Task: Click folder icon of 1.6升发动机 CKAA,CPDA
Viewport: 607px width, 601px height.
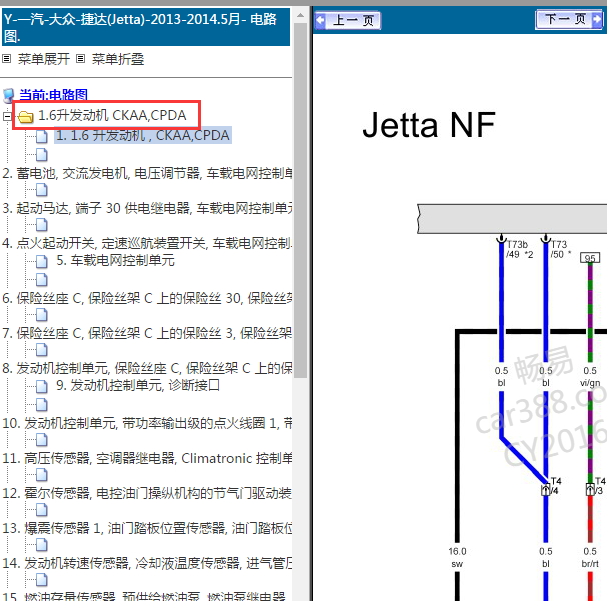Action: tap(26, 116)
